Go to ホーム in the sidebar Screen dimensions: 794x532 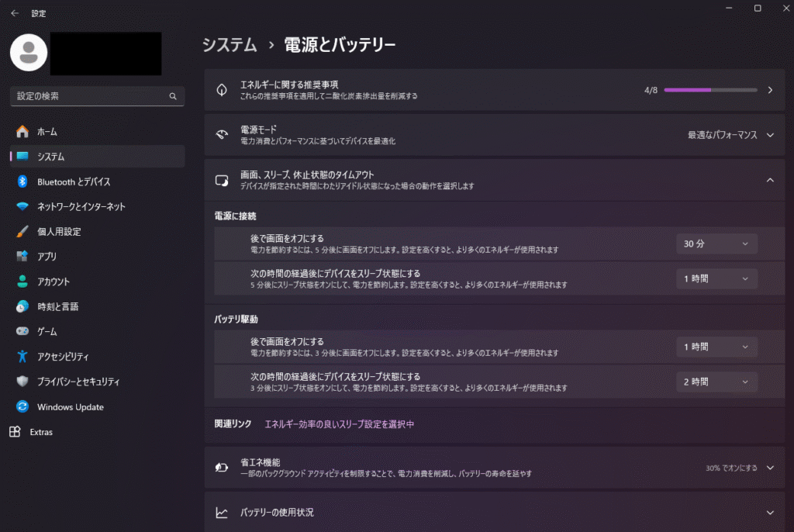(x=47, y=132)
